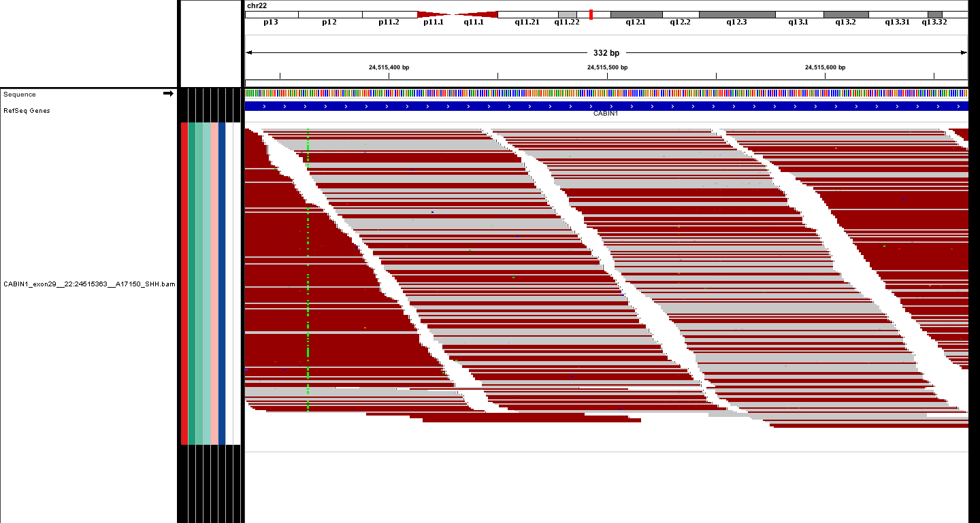
Task: Jump to band q13.1 on the ideogram
Action: coord(799,14)
